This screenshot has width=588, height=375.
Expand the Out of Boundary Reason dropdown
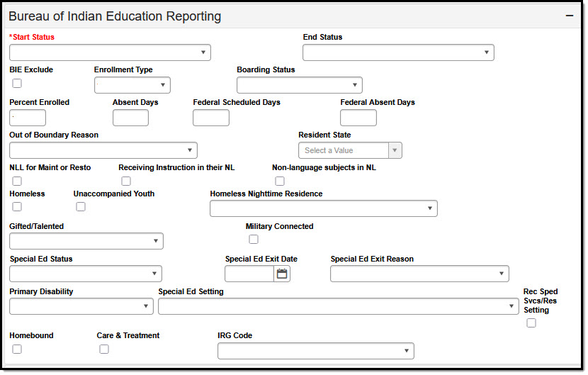103,150
